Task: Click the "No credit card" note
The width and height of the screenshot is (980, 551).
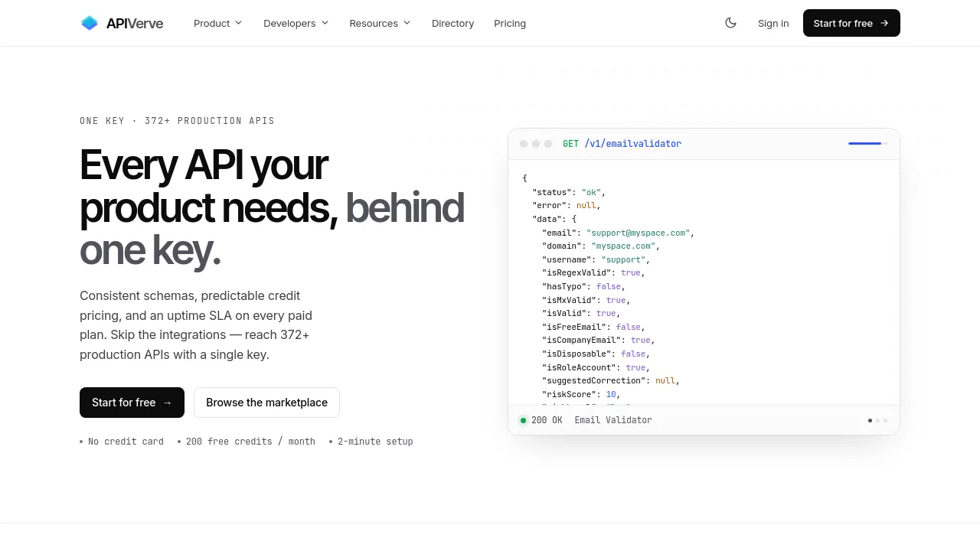Action: coord(126,442)
